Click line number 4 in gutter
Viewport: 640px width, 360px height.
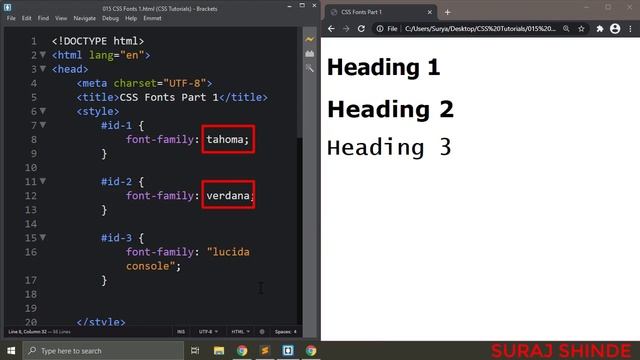tap(33, 83)
